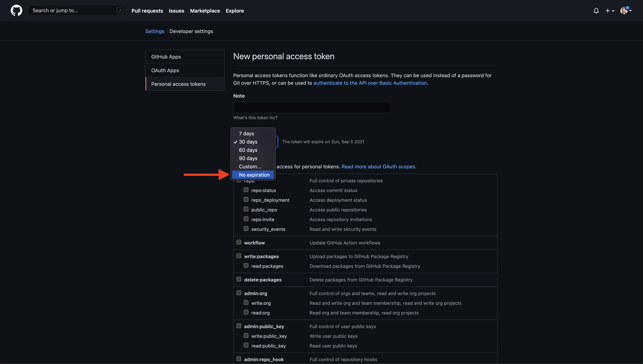Enable the read:packages scope checkbox
643x364 pixels.
(246, 265)
